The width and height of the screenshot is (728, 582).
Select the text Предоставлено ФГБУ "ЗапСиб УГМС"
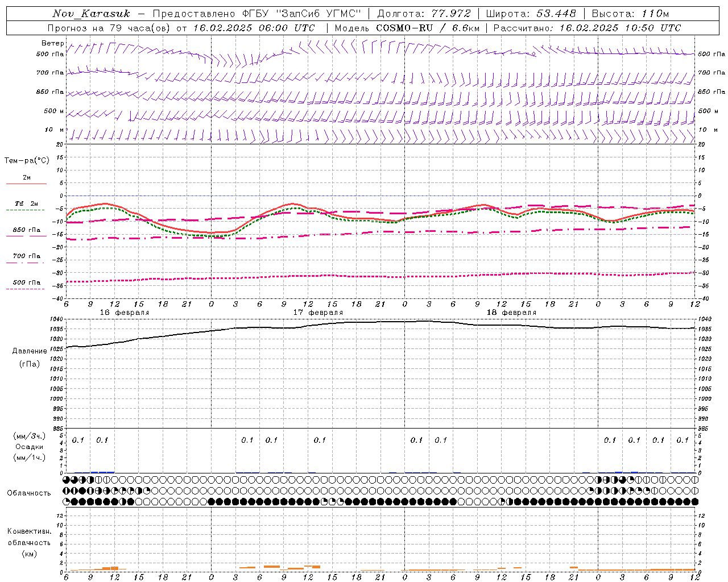257,14
